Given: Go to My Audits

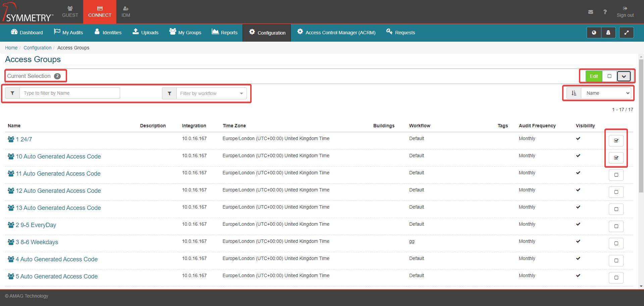Looking at the screenshot, I should [x=68, y=33].
